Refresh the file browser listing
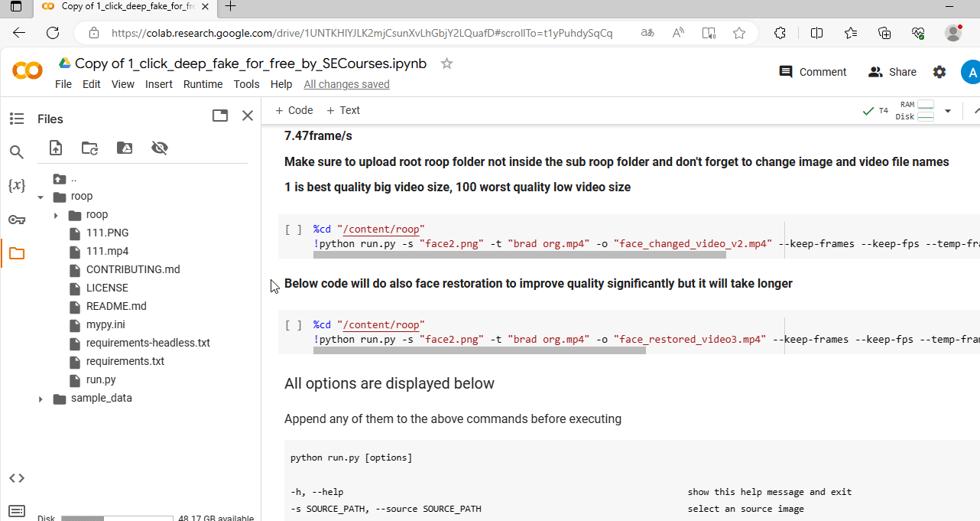 89,148
